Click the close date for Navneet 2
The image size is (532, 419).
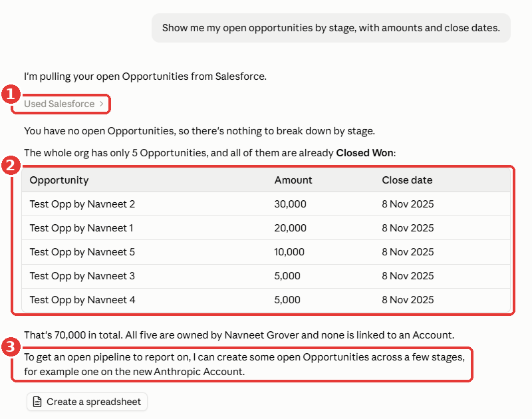coord(408,204)
